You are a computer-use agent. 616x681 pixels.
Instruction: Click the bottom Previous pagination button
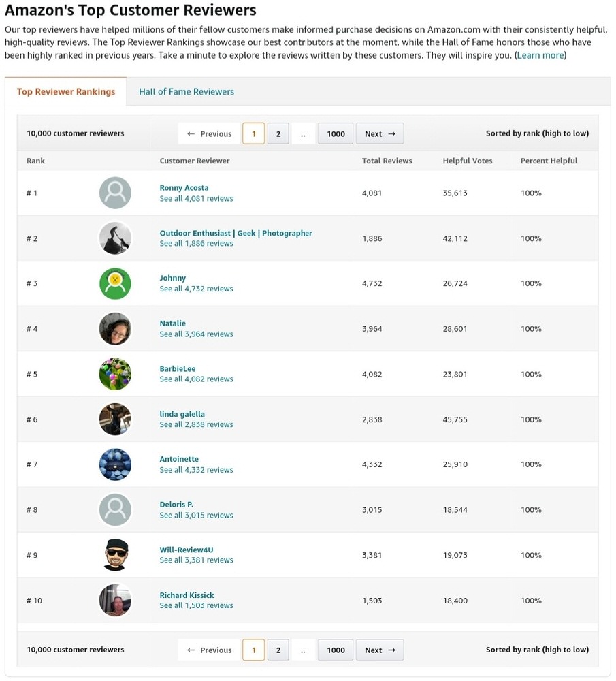pyautogui.click(x=209, y=650)
